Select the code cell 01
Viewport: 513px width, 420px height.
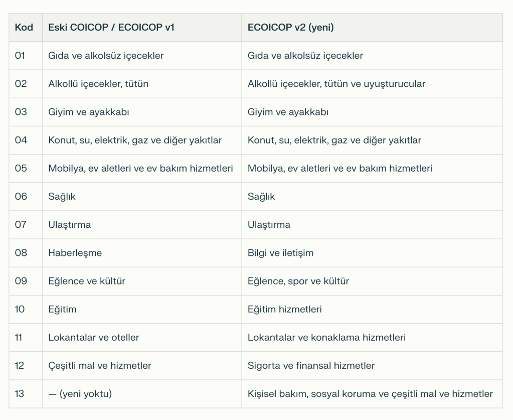coord(20,56)
